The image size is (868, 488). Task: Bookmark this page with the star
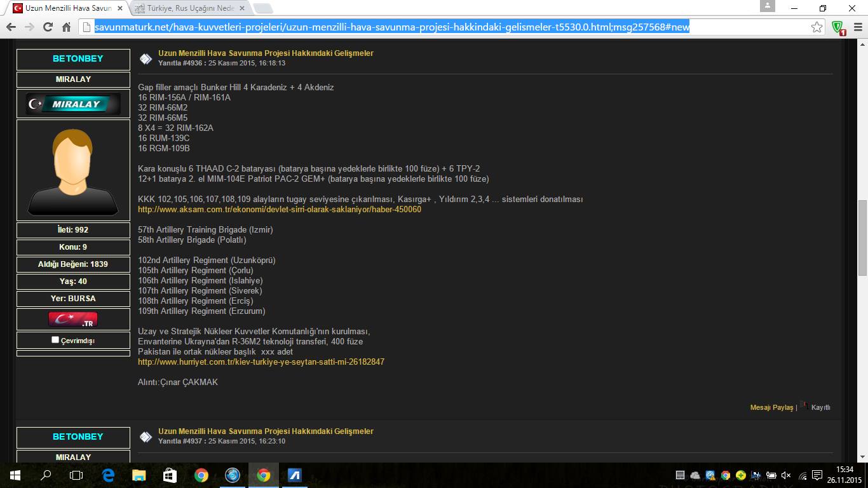[817, 27]
